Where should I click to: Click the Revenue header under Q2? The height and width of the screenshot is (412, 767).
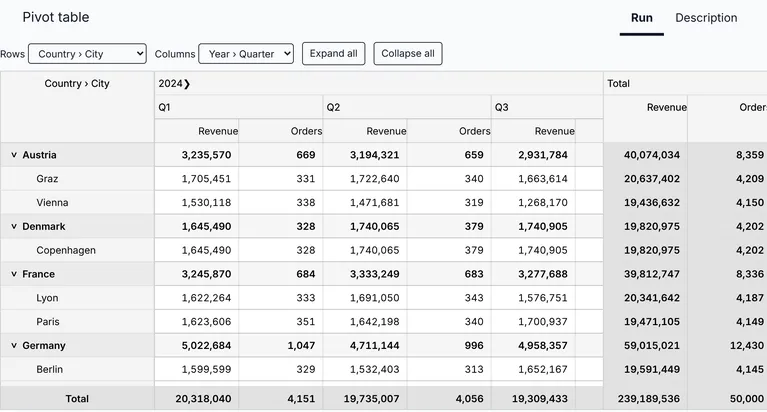(365, 131)
